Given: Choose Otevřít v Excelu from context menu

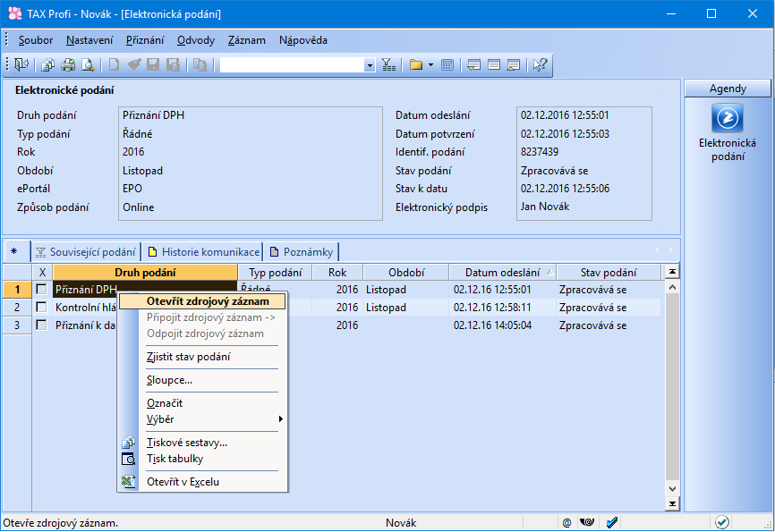Looking at the screenshot, I should pyautogui.click(x=183, y=482).
